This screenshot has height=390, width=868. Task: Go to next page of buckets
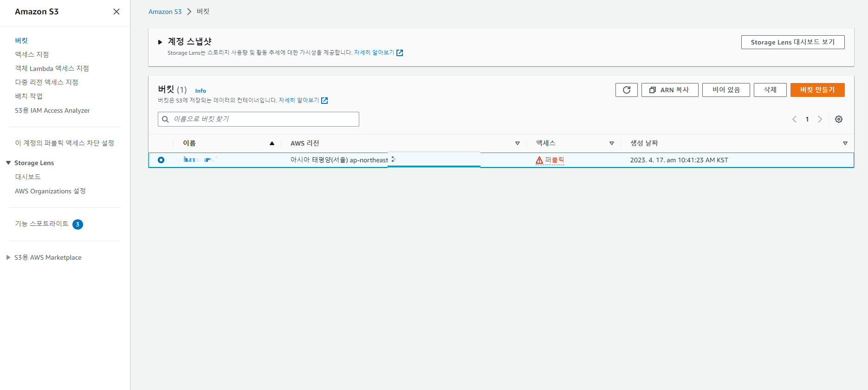pos(820,119)
